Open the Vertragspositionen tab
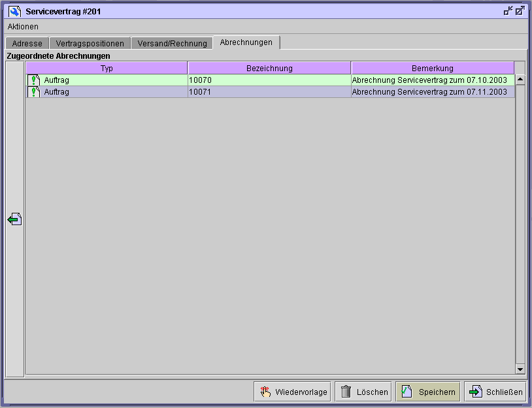The height and width of the screenshot is (408, 532). tap(90, 44)
